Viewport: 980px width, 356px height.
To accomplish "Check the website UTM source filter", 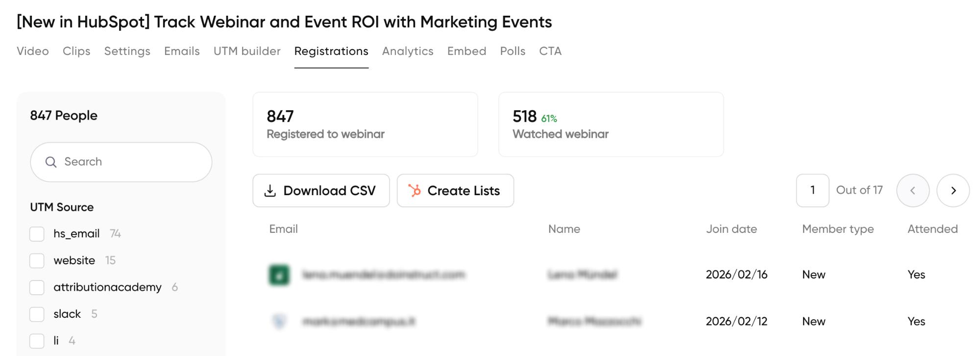I will 37,260.
